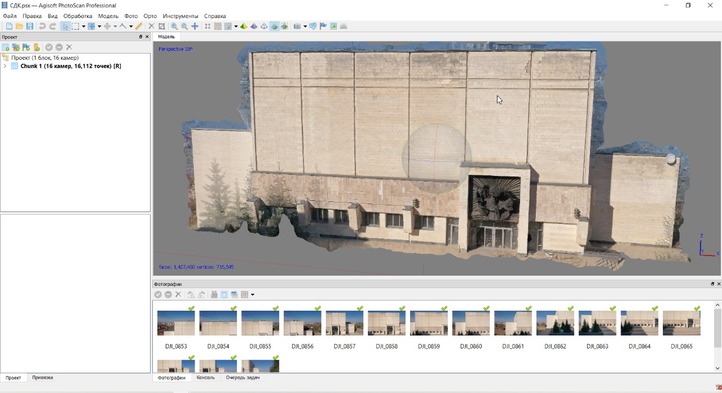Open rectangle selection tool dropdown arrow
Image resolution: width=722 pixels, height=393 pixels.
[83, 26]
